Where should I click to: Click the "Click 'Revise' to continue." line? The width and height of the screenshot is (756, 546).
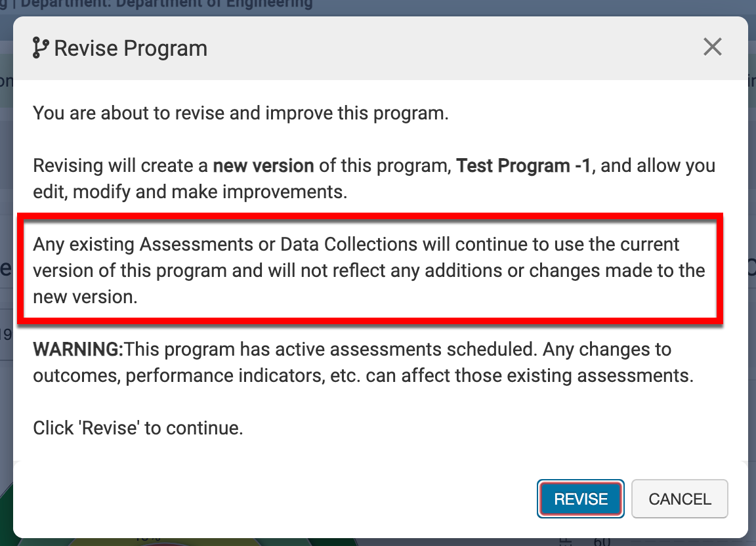pos(138,428)
